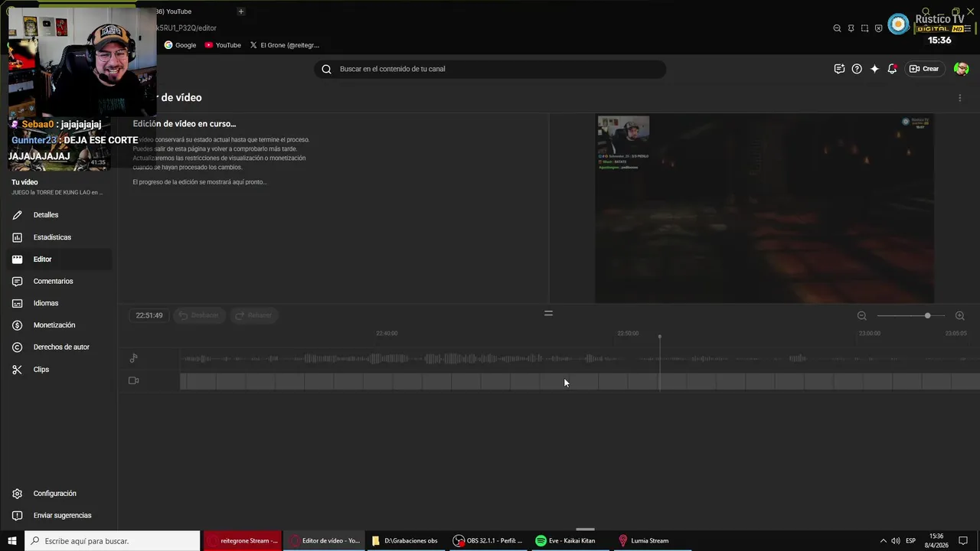The image size is (980, 551).
Task: Open the three-dot options menu of video editor
Action: pyautogui.click(x=960, y=98)
